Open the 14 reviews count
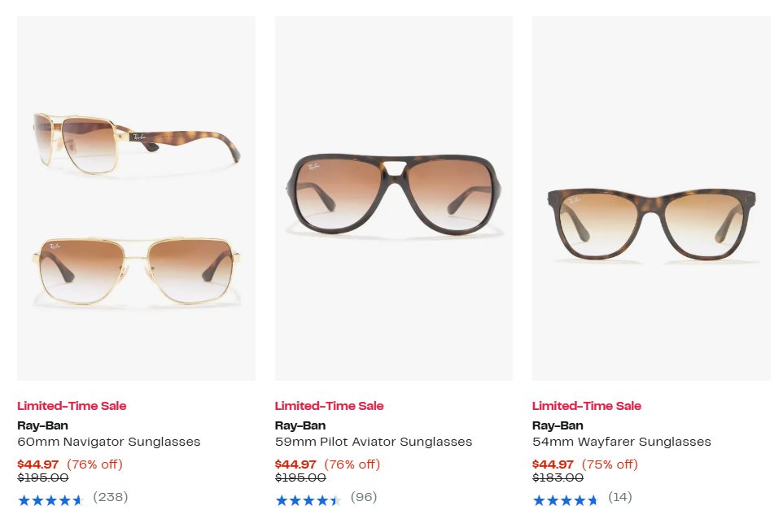 pyautogui.click(x=620, y=497)
